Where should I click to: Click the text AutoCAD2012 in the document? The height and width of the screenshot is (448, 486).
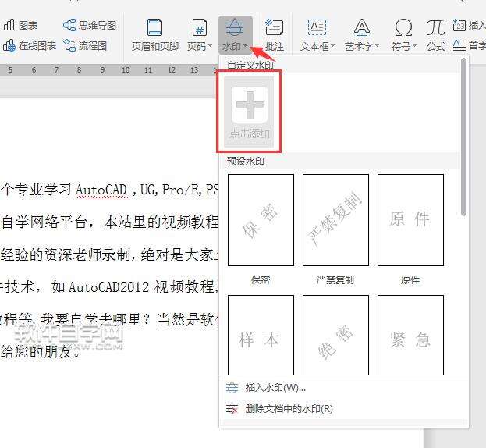[x=108, y=286]
